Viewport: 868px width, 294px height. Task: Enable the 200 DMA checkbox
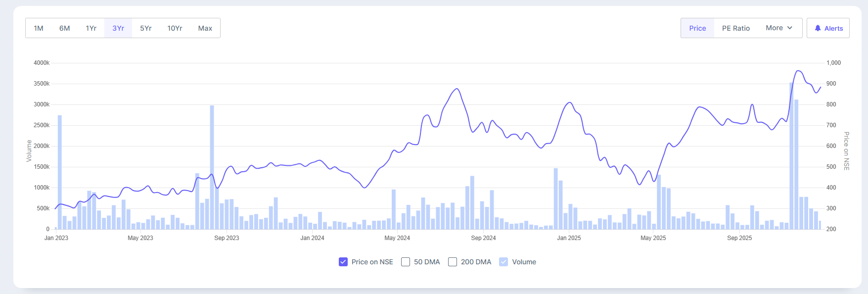click(453, 262)
